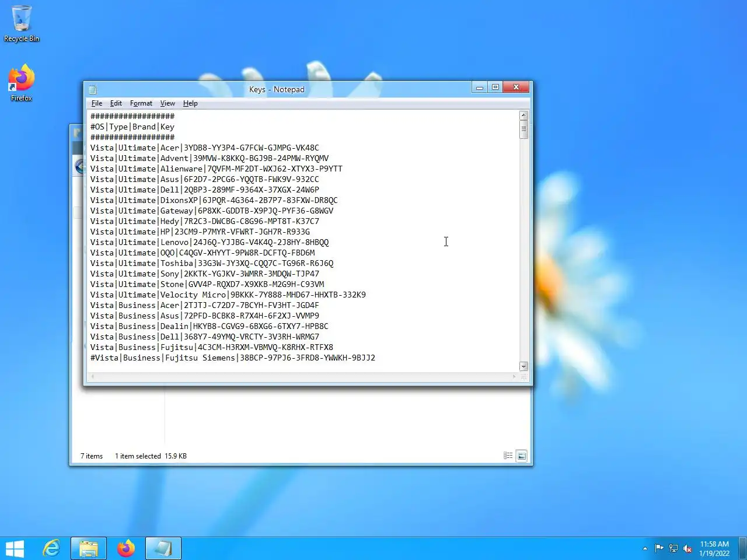Click the Vista Business Dell line
The image size is (747, 560).
coord(205,337)
